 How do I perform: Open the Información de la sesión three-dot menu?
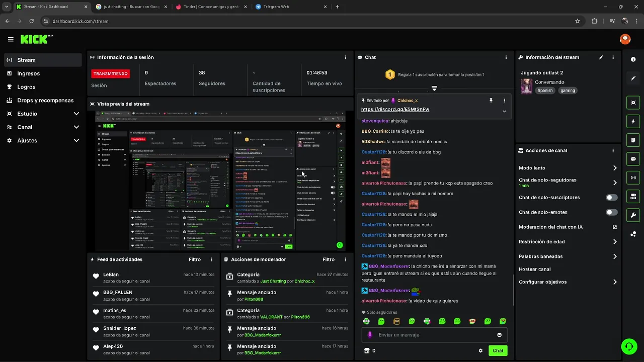345,57
